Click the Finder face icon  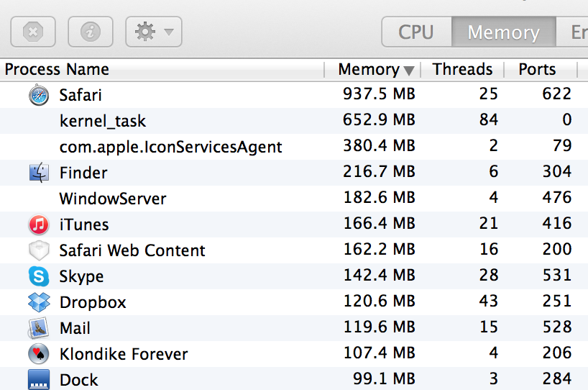point(39,173)
